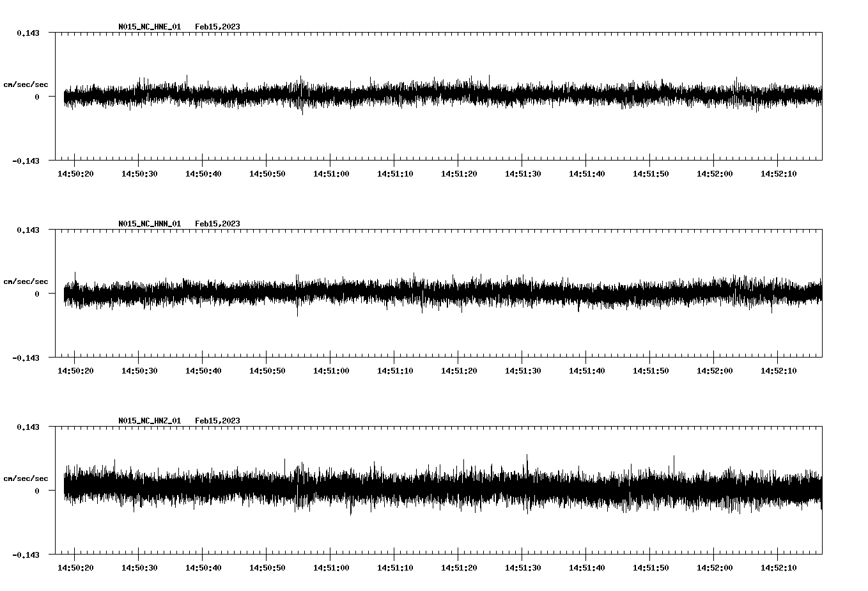Select the cm/sec/sec axis label on top trace
The image size is (868, 591).
[x=26, y=84]
